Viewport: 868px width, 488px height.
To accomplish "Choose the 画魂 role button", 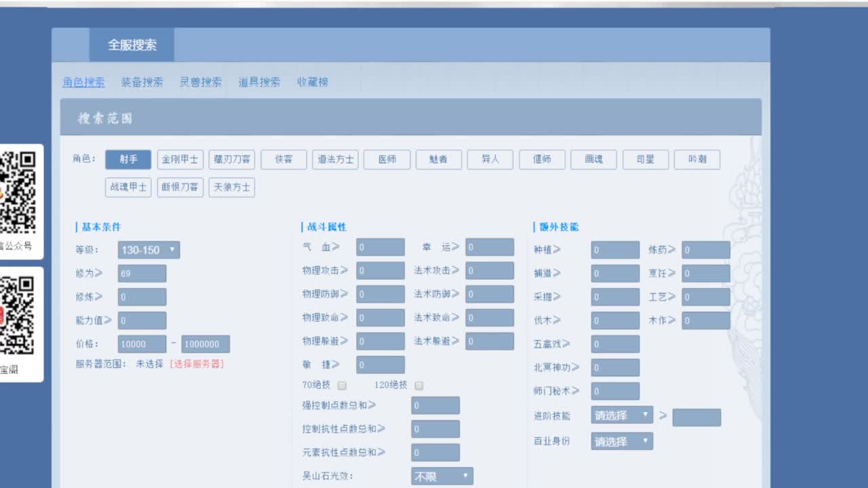I will (594, 160).
